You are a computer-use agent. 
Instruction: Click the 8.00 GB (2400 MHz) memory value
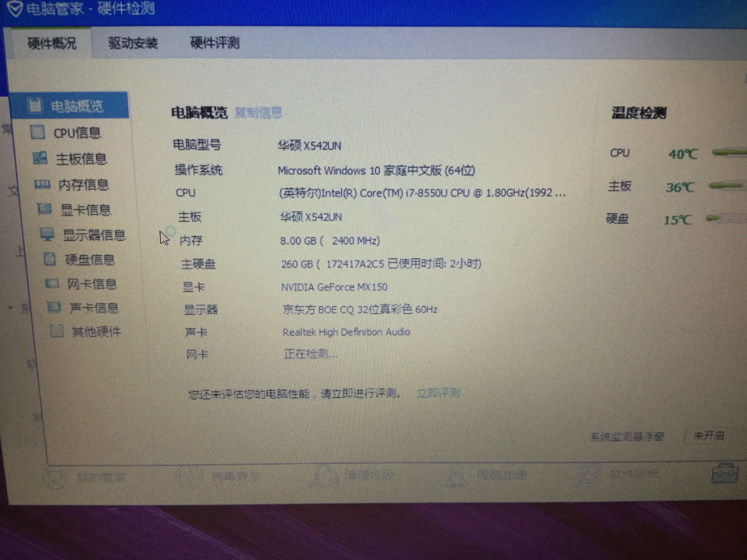tap(330, 241)
